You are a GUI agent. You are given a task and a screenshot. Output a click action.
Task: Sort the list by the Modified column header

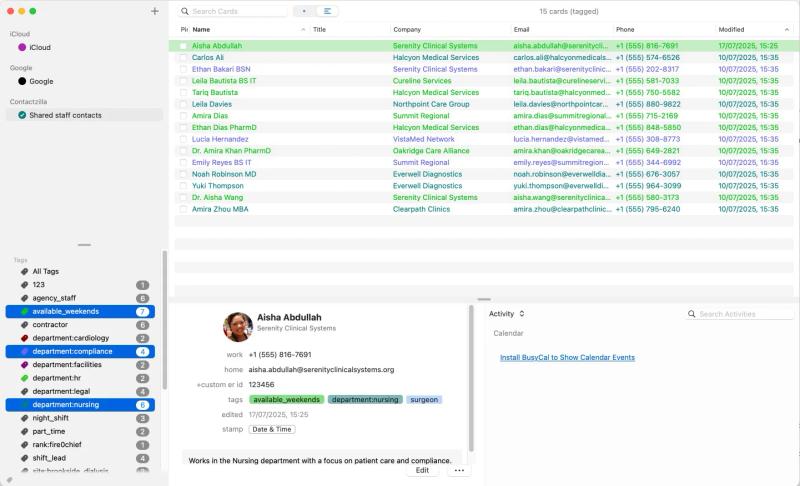click(754, 30)
